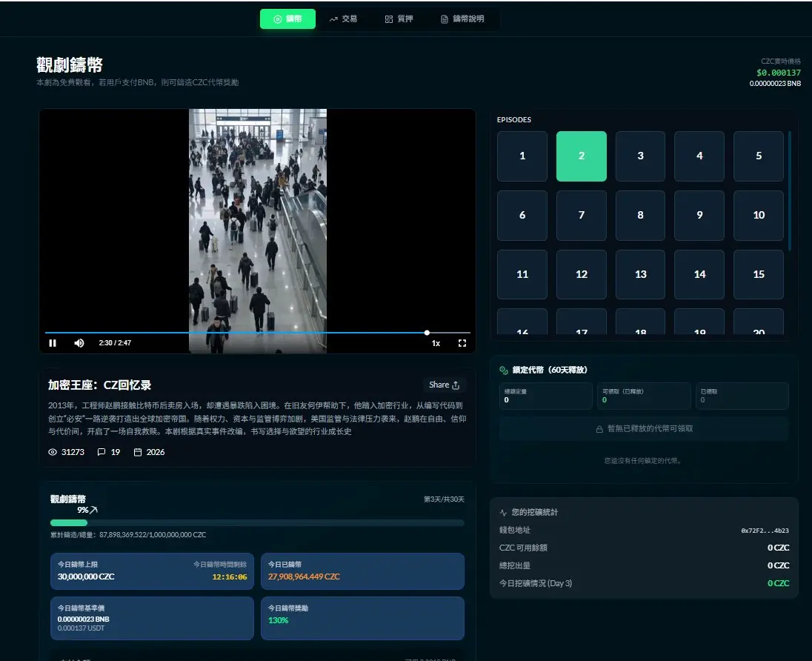The image size is (812, 661).
Task: Click the episodes list scrollbar
Action: [x=790, y=191]
